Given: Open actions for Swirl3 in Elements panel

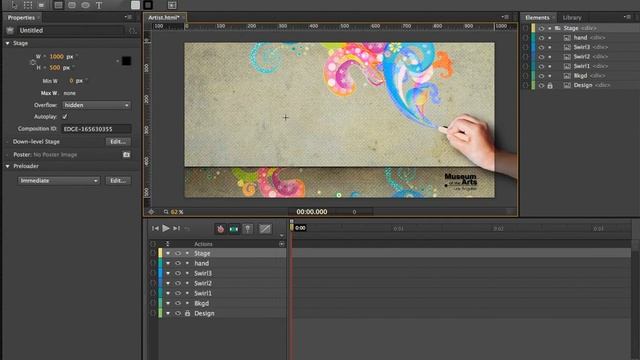Looking at the screenshot, I should point(525,47).
